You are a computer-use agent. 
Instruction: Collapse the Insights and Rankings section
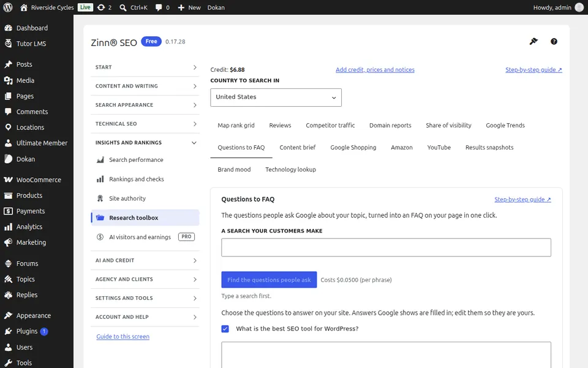tap(145, 143)
